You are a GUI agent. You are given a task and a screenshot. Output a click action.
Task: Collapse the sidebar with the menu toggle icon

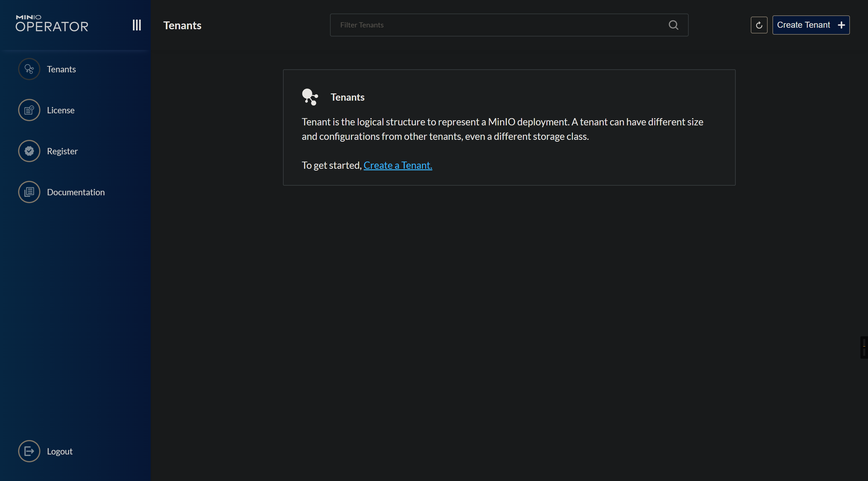pos(137,25)
